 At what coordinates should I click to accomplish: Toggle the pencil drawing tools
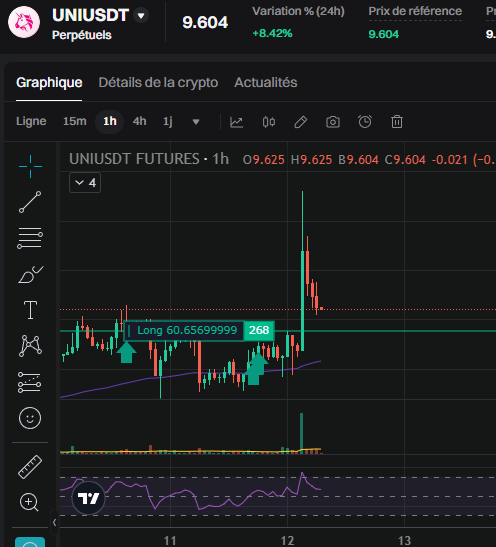(301, 122)
